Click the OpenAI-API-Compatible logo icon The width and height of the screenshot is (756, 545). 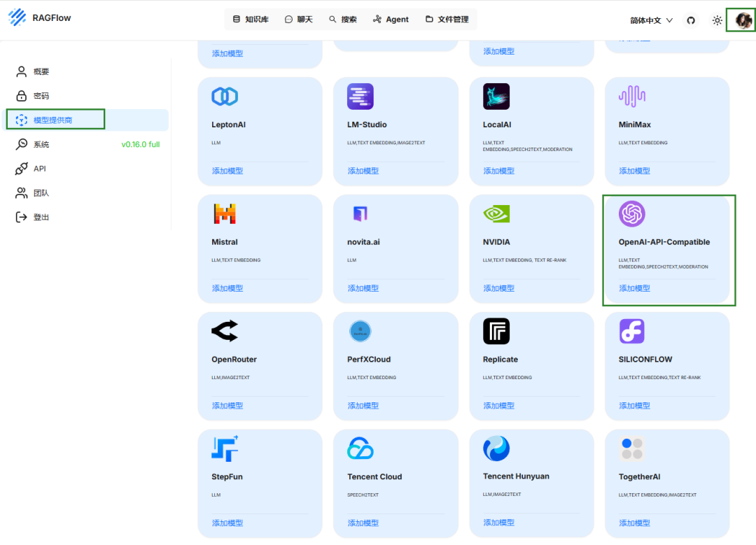[632, 214]
